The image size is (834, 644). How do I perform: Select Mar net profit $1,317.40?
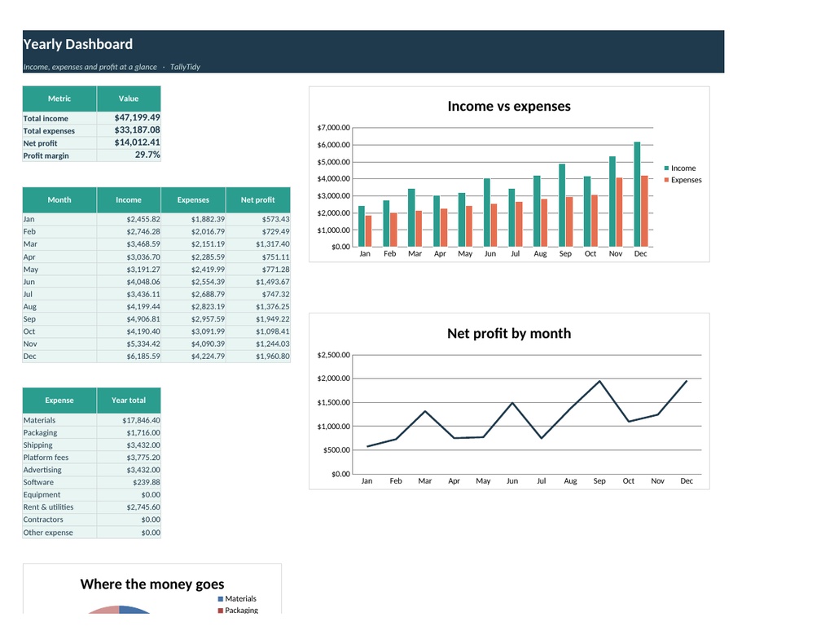click(x=258, y=244)
